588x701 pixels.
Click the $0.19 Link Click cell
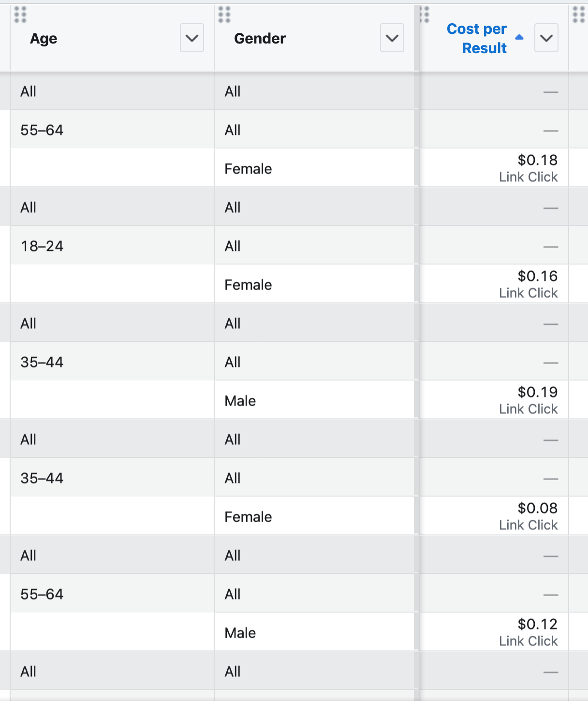point(494,400)
